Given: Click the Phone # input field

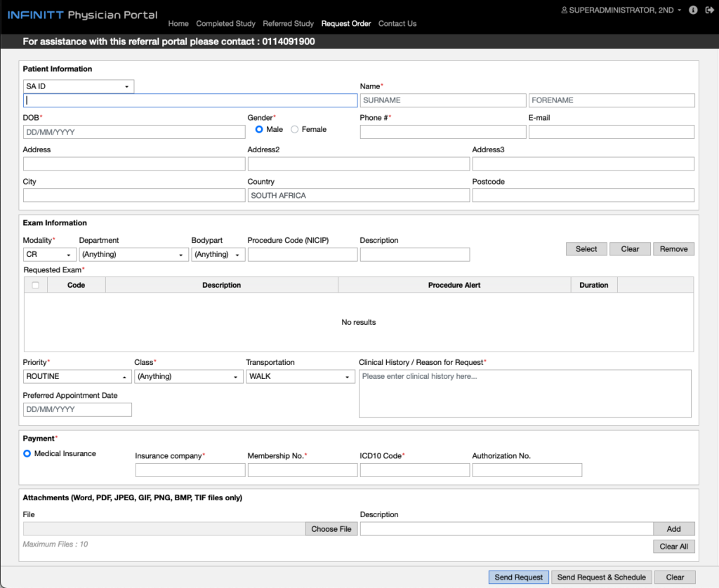Looking at the screenshot, I should (443, 132).
